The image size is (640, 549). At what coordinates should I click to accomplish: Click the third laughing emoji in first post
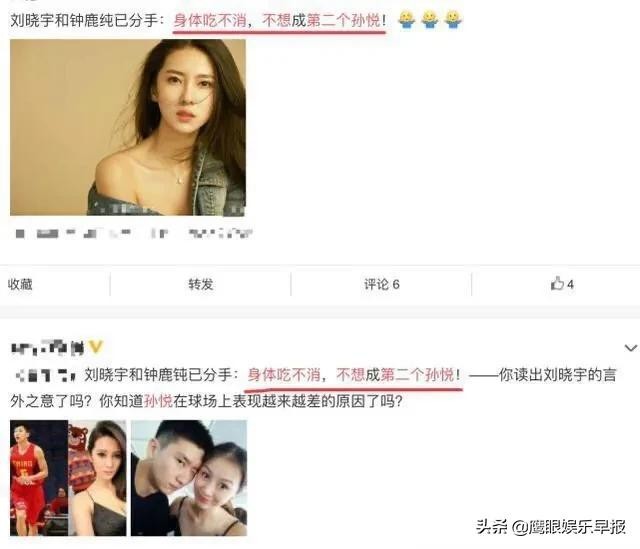coord(453,20)
